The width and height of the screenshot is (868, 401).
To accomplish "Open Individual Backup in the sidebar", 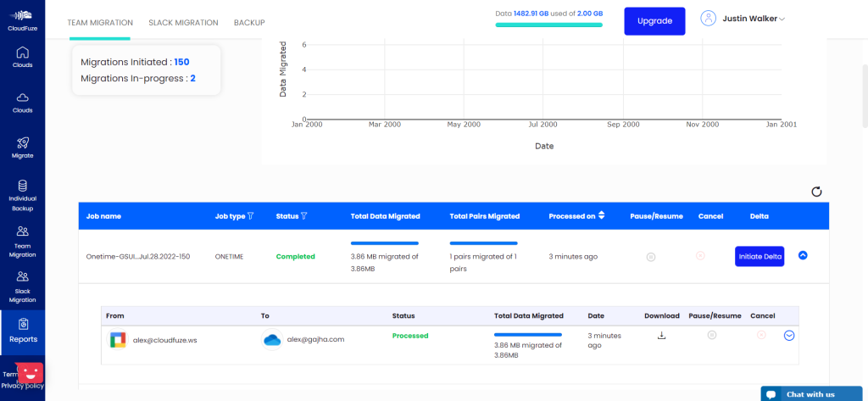I will coord(23,194).
